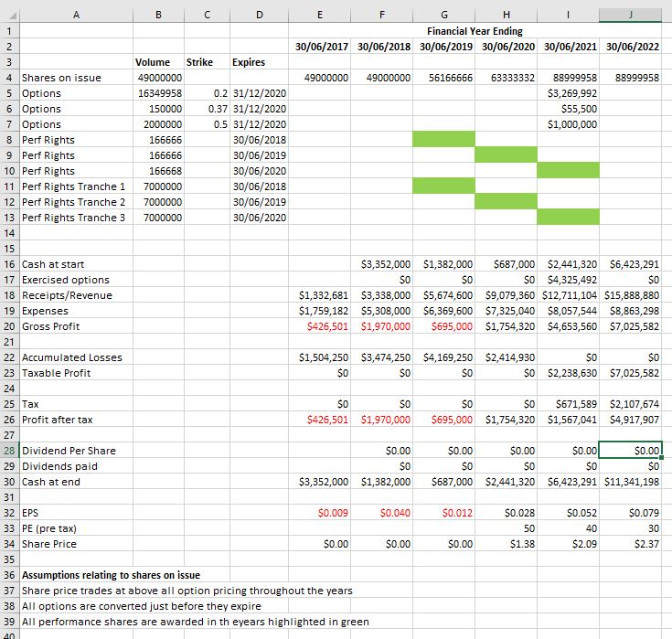This screenshot has height=639, width=672.
Task: Select row 28 header
Action: tap(9, 451)
